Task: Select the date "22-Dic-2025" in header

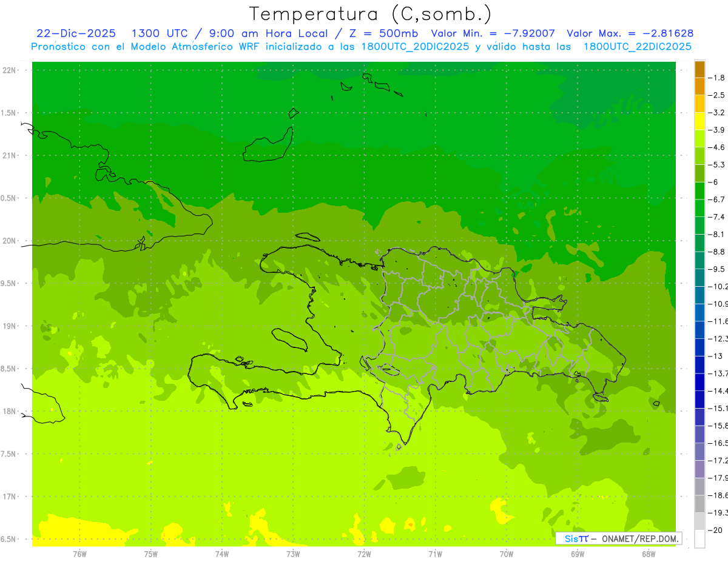Action: click(76, 33)
